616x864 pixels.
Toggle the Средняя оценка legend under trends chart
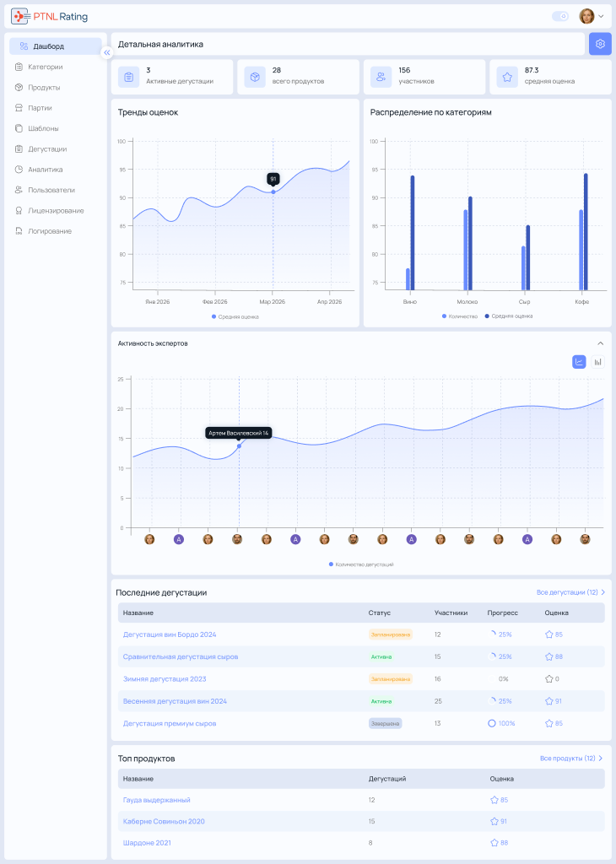[x=235, y=317]
